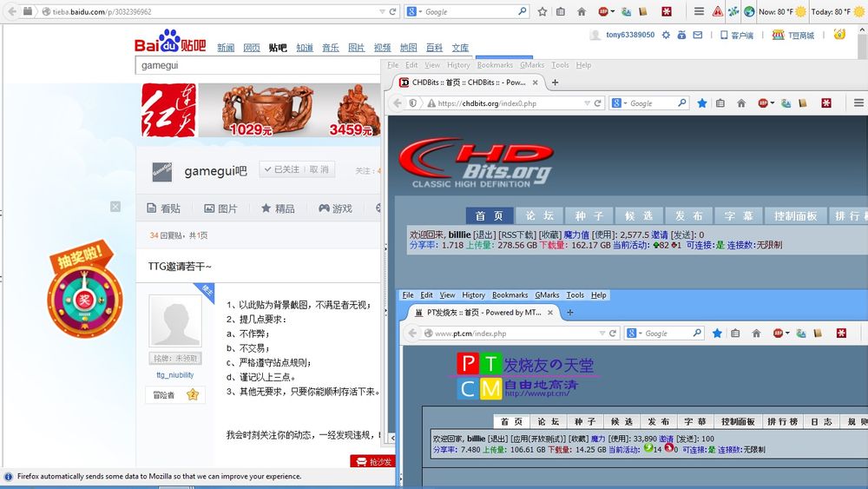This screenshot has width=868, height=489.
Task: Open bookmarks list icon in Baidu Tieba window
Action: pyautogui.click(x=561, y=11)
